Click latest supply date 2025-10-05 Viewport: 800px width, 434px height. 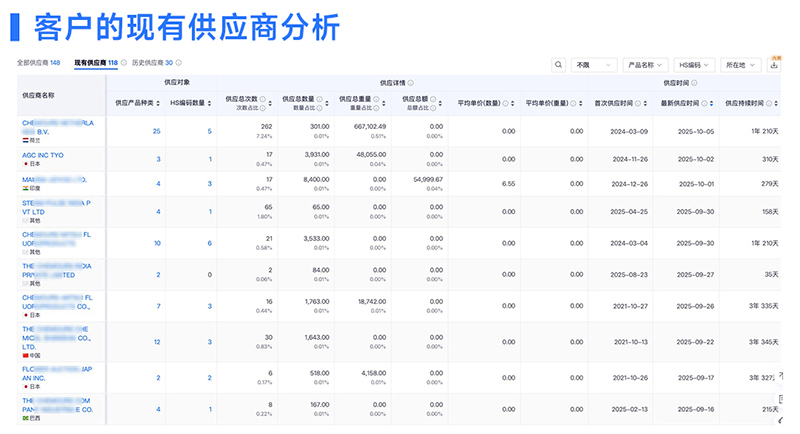(x=696, y=131)
